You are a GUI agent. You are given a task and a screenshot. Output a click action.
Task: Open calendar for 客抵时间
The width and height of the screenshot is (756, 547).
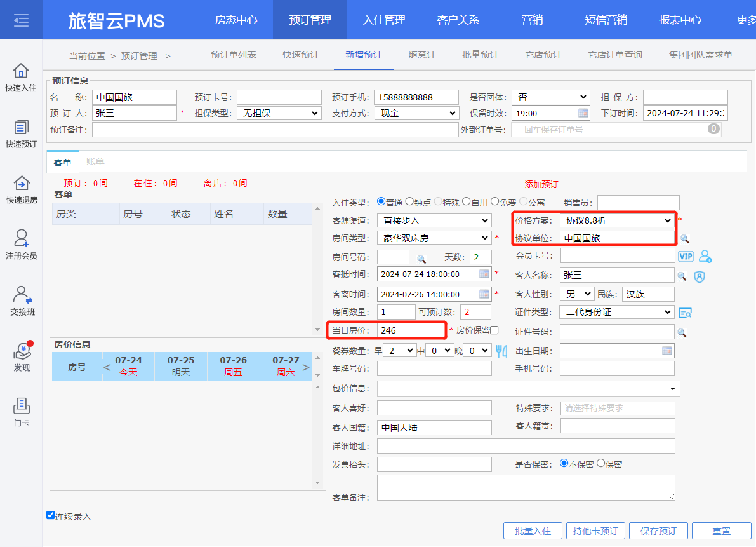[484, 274]
